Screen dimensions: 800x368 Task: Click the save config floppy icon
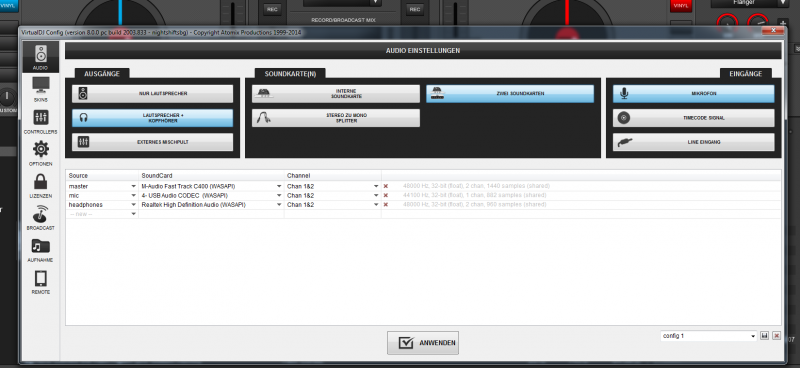point(764,336)
